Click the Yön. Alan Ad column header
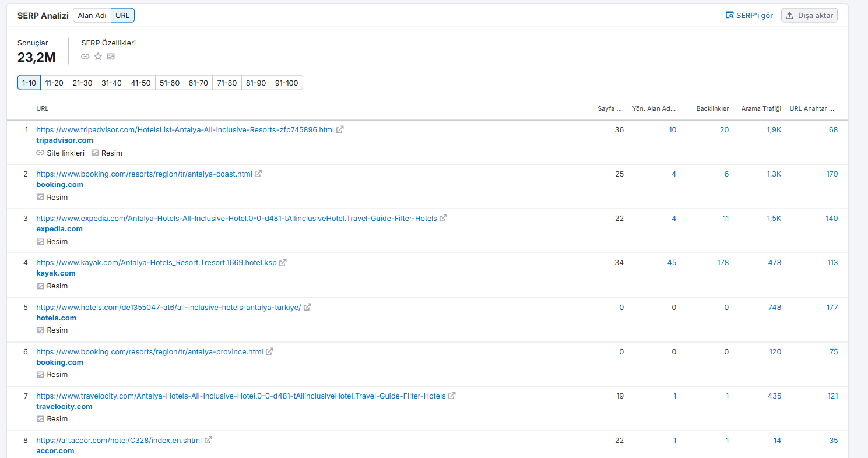868x458 pixels. coord(655,108)
